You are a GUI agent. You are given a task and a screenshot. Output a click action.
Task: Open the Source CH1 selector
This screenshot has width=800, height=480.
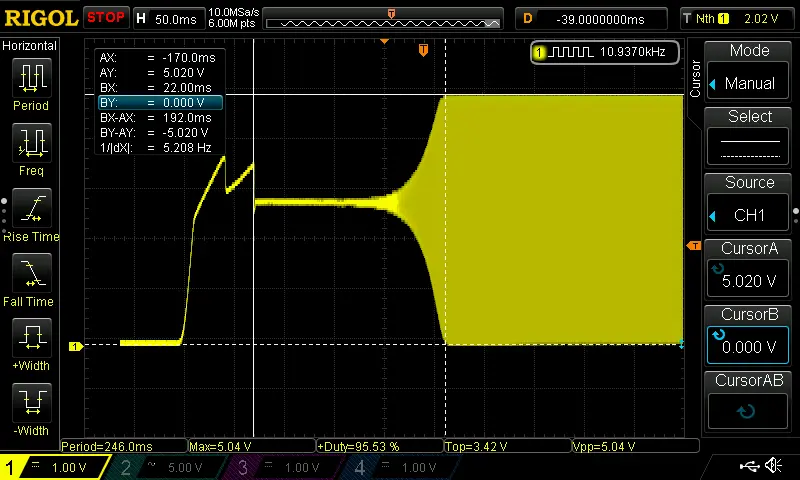point(749,202)
